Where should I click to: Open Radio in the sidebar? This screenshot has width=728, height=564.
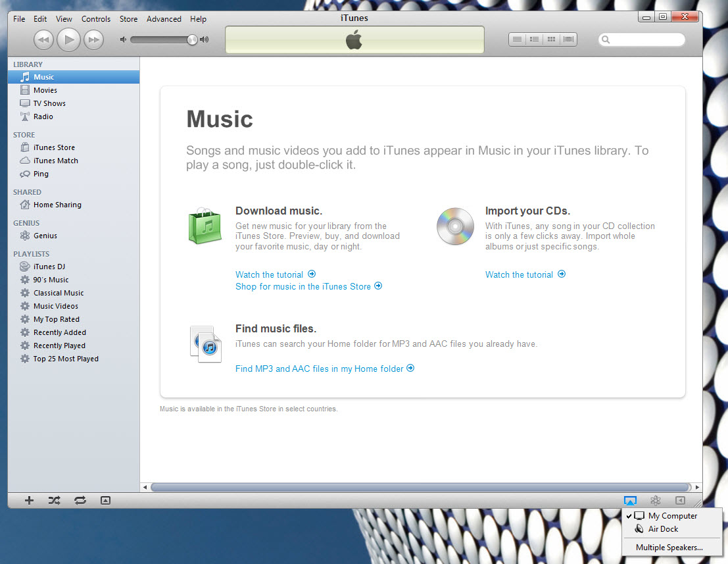74,116
